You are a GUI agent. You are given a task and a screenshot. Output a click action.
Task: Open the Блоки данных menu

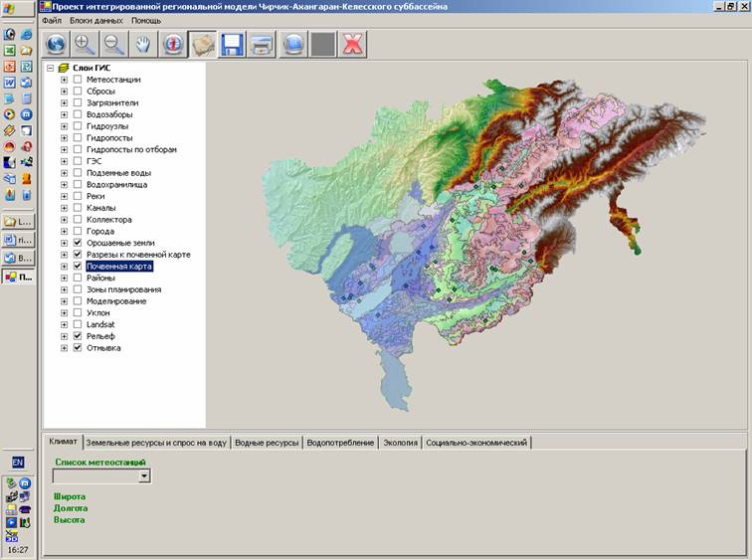tap(96, 20)
